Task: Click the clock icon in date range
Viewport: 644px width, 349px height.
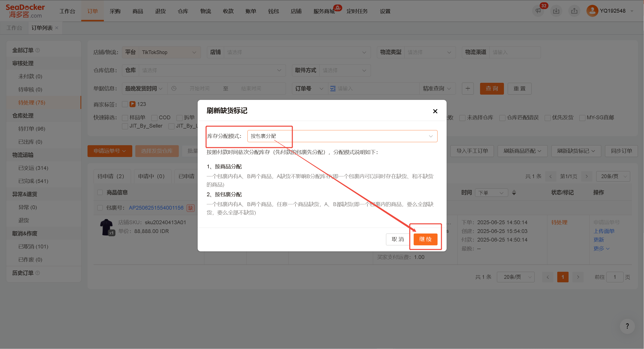Action: click(174, 89)
